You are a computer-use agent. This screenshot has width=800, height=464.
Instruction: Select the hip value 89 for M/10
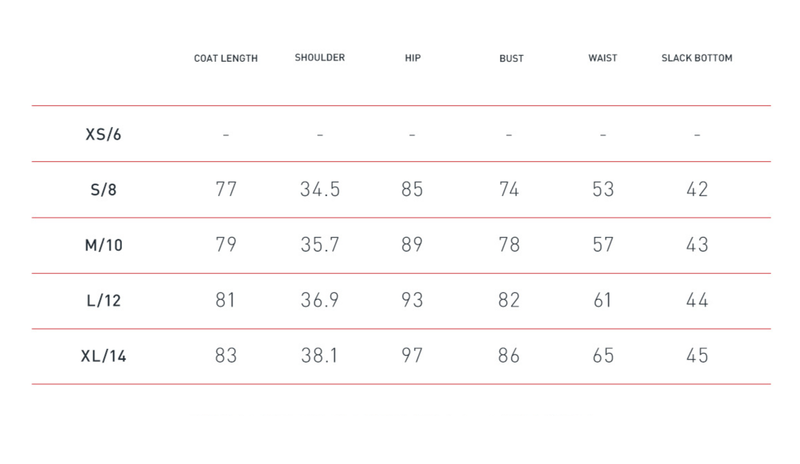tap(411, 245)
